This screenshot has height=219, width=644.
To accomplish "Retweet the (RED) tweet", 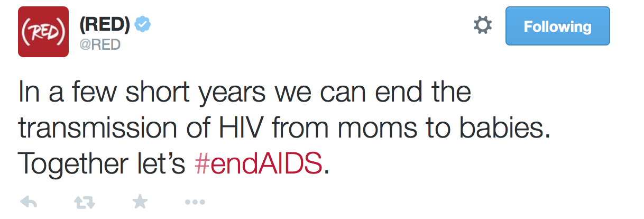I will [x=84, y=202].
